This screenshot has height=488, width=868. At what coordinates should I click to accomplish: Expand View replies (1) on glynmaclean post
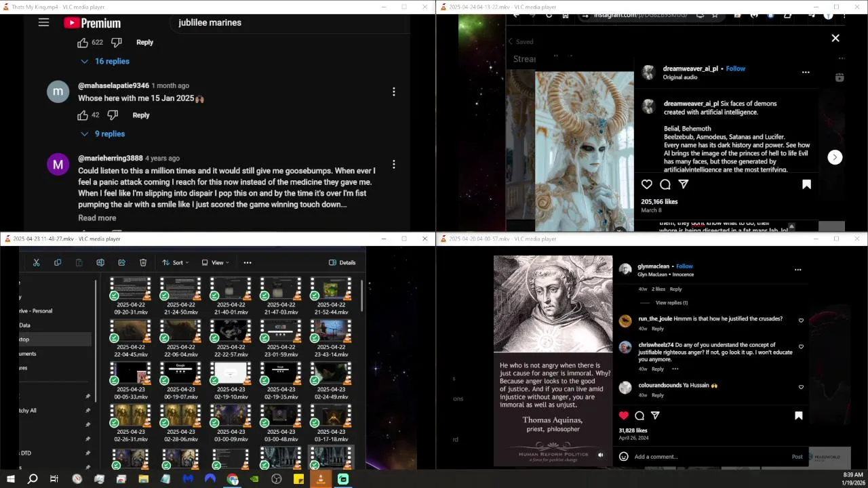click(671, 303)
